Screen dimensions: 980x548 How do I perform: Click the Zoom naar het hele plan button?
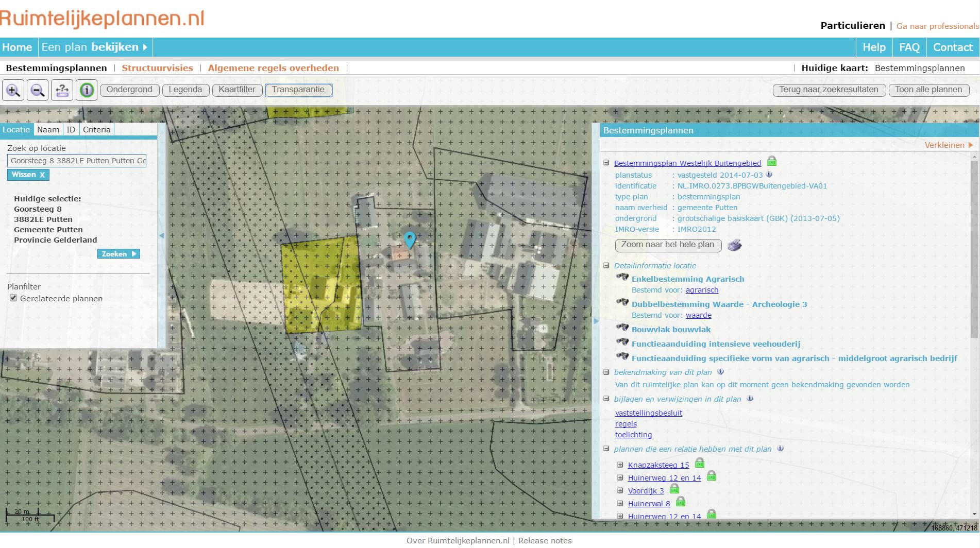(x=667, y=245)
